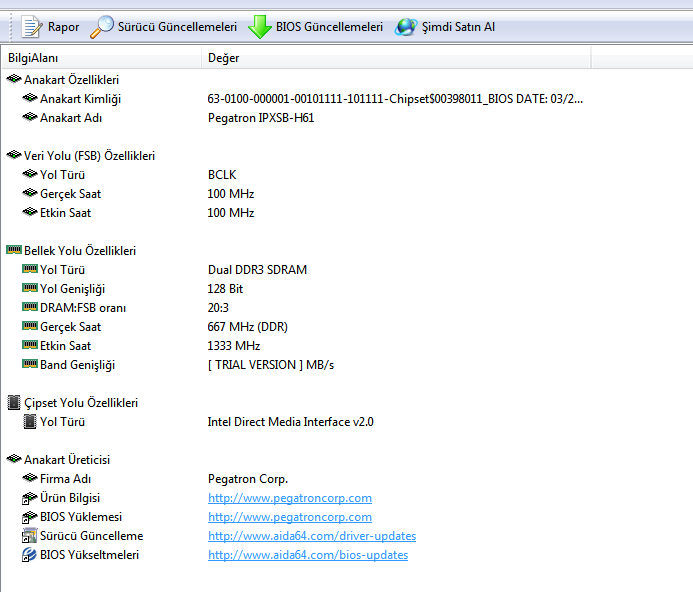
Task: Select the 1333 MHz value
Action: point(234,346)
